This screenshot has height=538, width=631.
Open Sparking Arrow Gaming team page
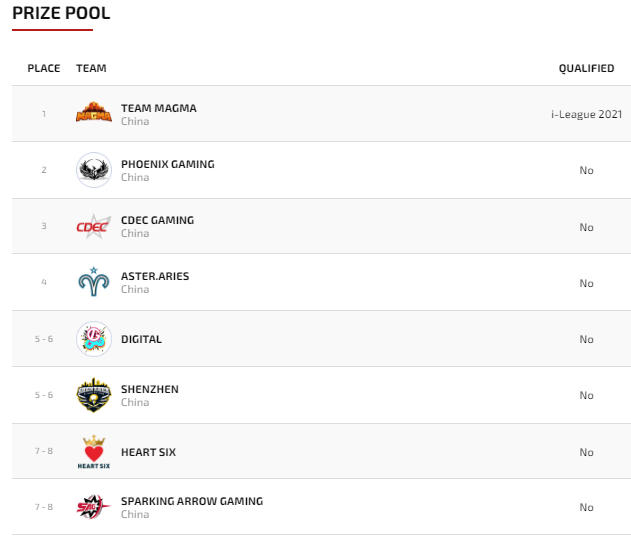191,501
